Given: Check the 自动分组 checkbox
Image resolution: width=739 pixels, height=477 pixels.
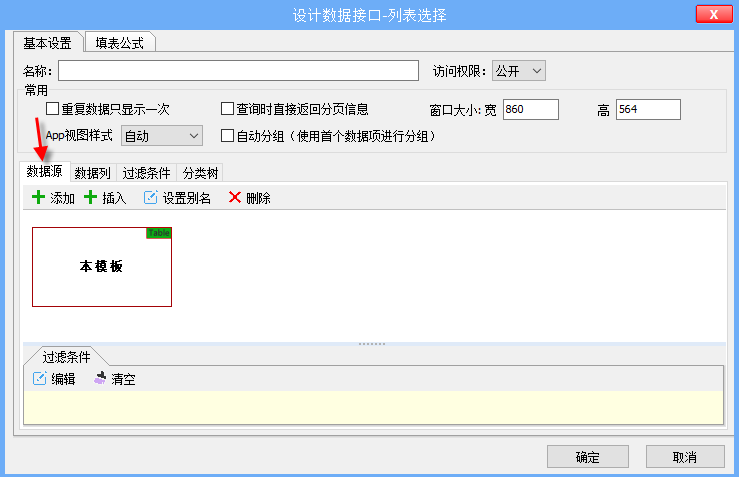Looking at the screenshot, I should pyautogui.click(x=227, y=136).
